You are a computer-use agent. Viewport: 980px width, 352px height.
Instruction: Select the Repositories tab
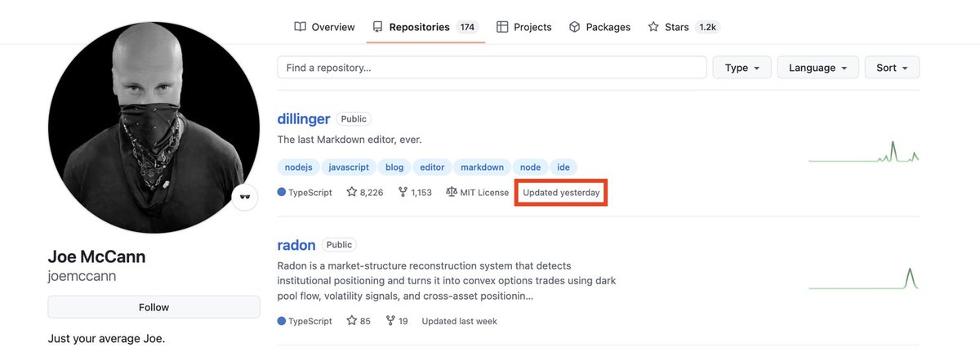(424, 27)
